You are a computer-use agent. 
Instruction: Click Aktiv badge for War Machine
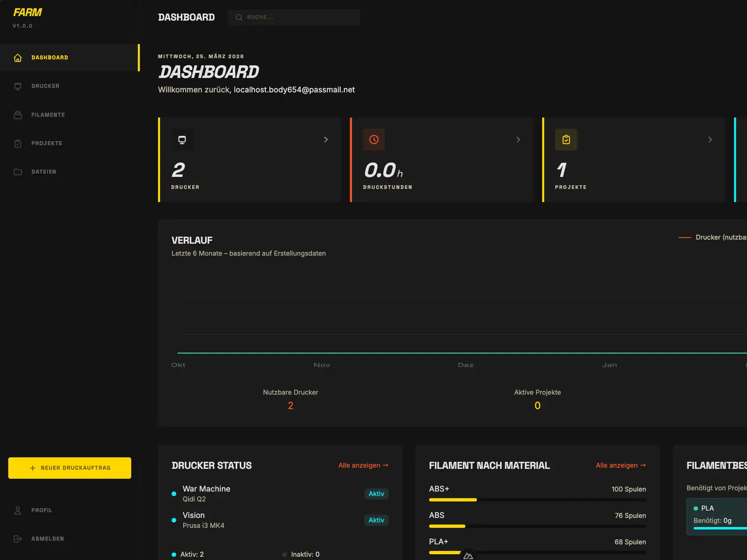pyautogui.click(x=376, y=494)
